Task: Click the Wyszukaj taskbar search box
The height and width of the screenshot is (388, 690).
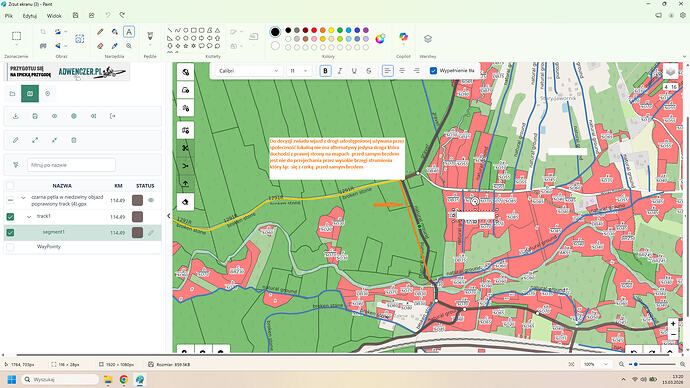Action: coord(60,380)
